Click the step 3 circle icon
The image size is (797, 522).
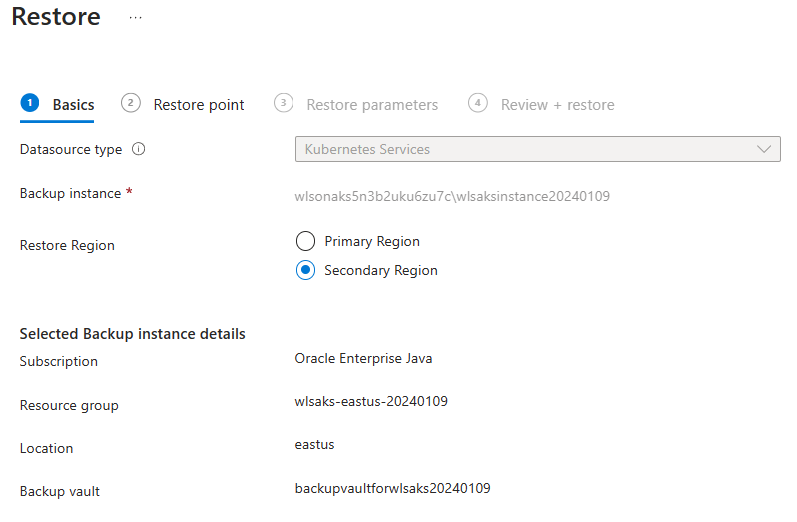(283, 103)
